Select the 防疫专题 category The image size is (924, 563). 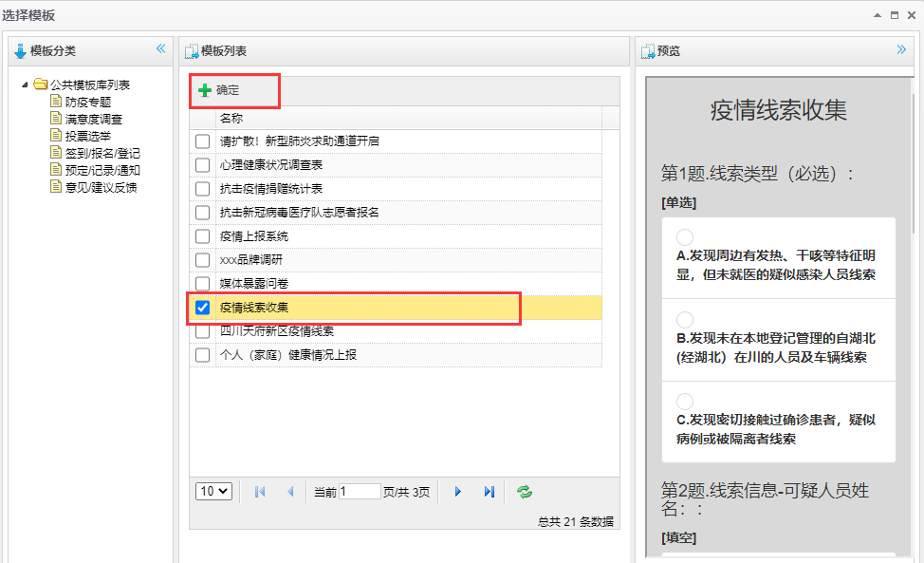click(x=87, y=102)
